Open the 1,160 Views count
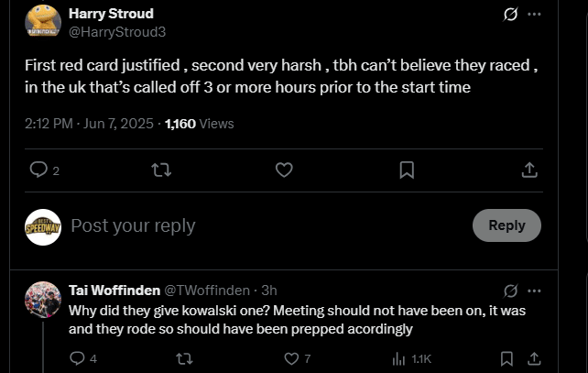This screenshot has width=588, height=373. (199, 123)
